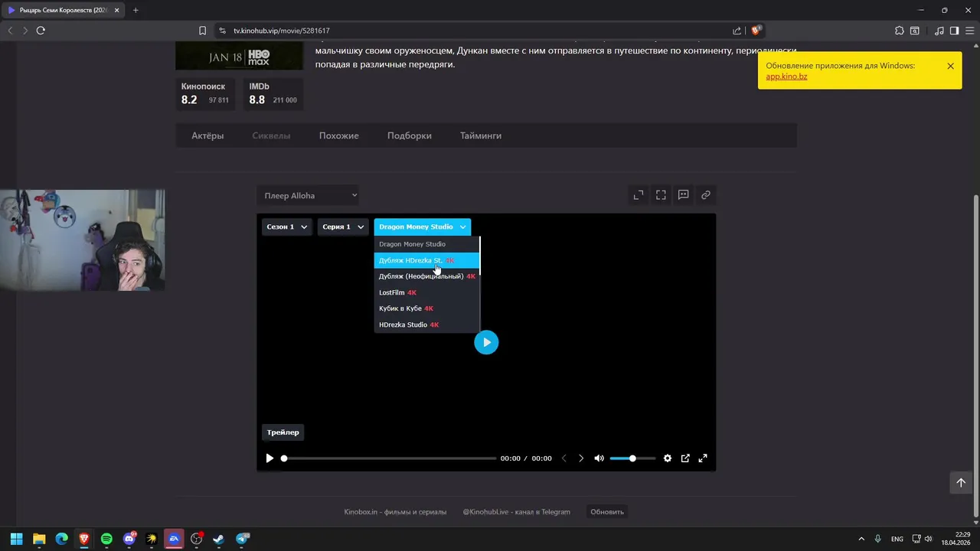Open Discord from the taskbar

(x=129, y=539)
